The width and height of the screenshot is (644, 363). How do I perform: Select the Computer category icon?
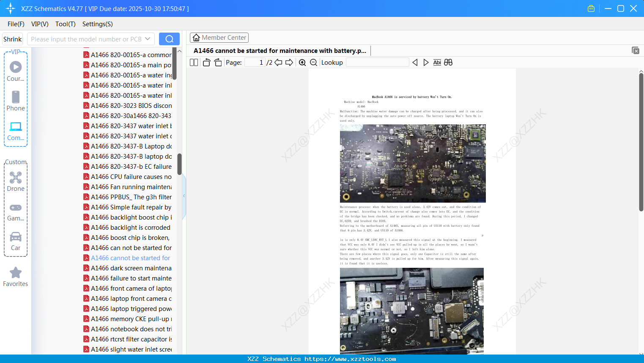(x=16, y=131)
